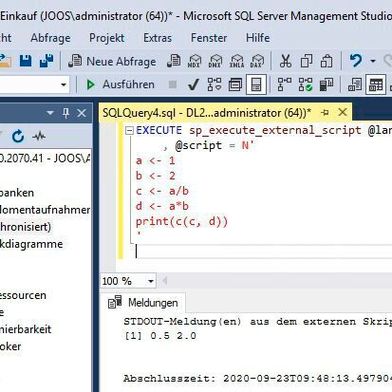Open the query options icon
This screenshot has width=392, height=392.
(235, 85)
